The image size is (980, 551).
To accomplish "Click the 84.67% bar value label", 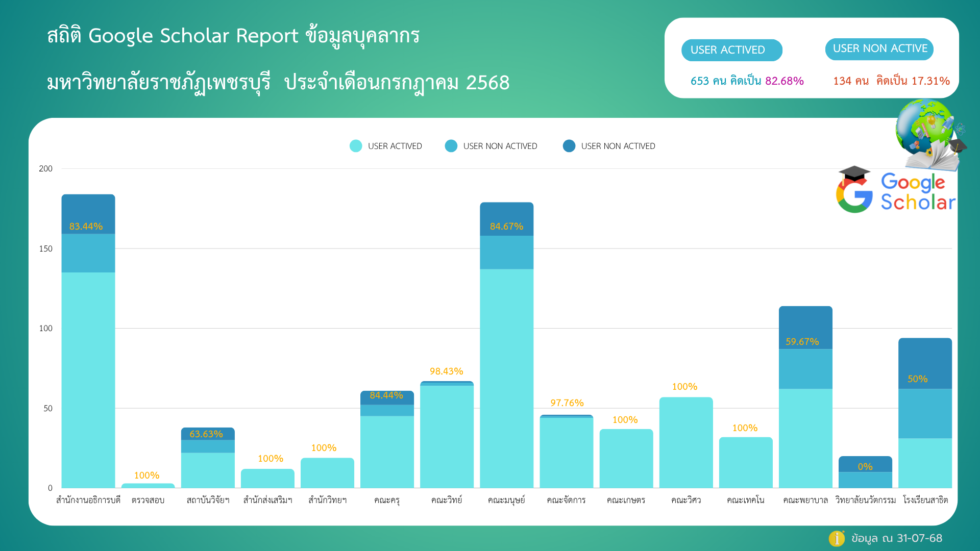I will pyautogui.click(x=506, y=226).
